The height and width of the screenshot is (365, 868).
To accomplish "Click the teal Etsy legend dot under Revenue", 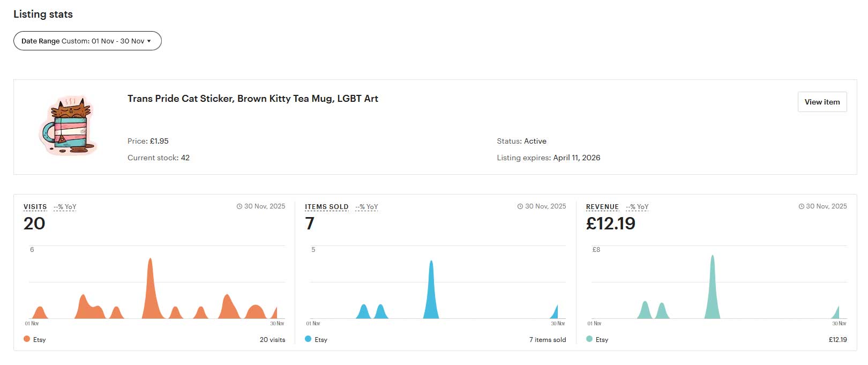I will click(589, 339).
